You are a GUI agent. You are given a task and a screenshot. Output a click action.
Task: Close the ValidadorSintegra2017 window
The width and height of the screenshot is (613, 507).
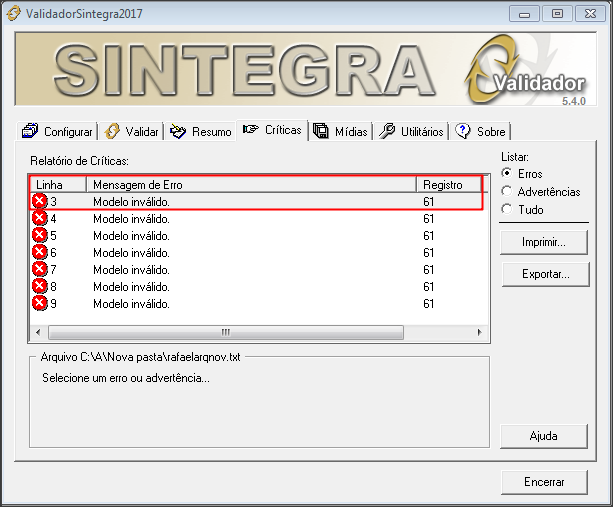[590, 14]
